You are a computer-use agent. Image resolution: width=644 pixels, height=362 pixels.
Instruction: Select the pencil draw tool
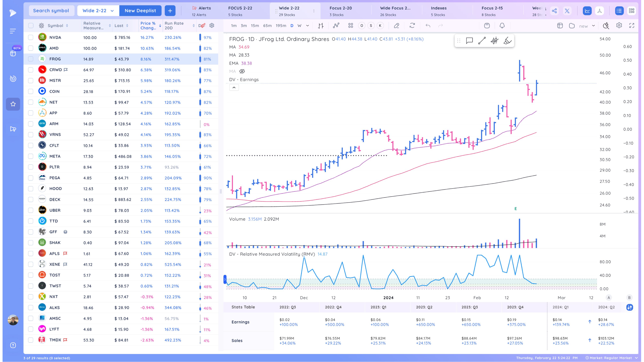click(397, 26)
